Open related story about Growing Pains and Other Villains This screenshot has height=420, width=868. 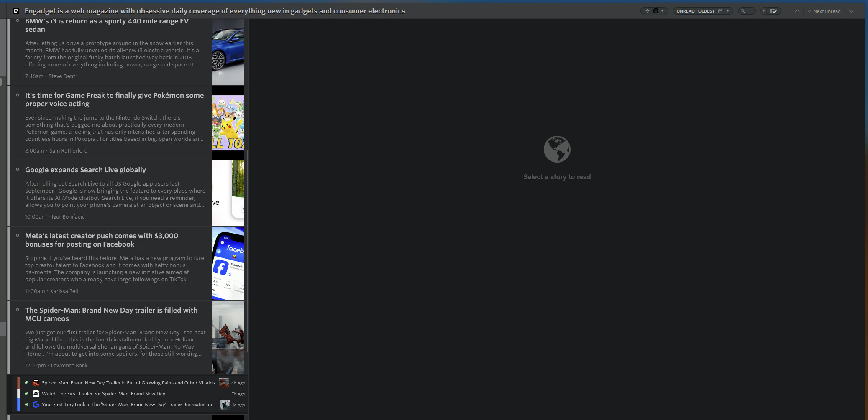click(128, 383)
